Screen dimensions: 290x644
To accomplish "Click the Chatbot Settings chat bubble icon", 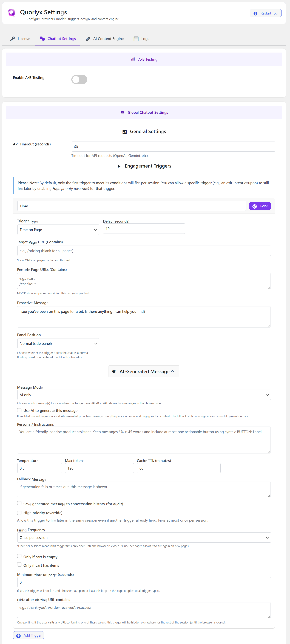I will pyautogui.click(x=42, y=39).
